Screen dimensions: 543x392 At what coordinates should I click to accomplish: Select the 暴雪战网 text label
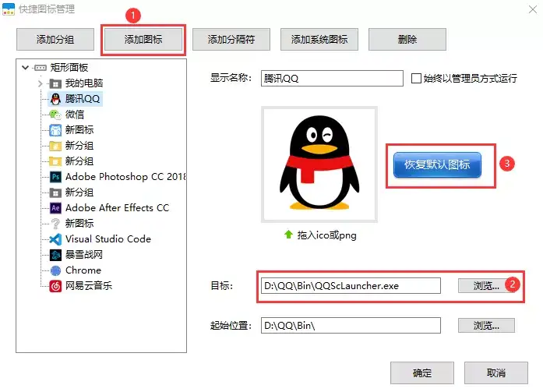[84, 255]
